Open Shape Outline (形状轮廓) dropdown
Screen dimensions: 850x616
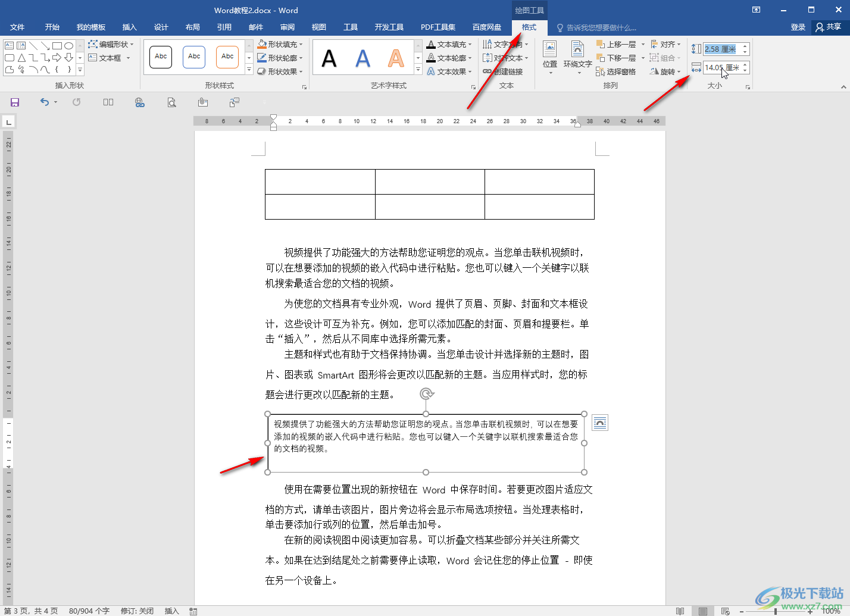pos(280,58)
